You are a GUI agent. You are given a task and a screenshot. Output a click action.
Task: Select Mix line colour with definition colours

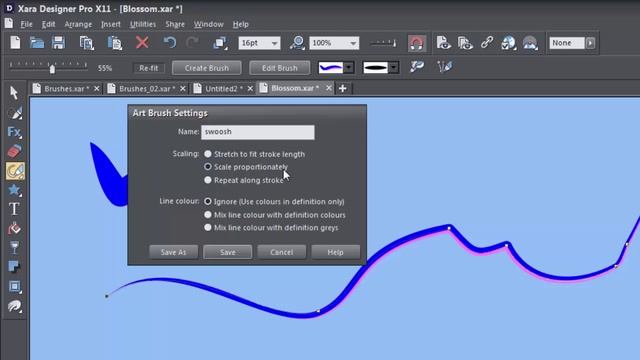tap(208, 215)
